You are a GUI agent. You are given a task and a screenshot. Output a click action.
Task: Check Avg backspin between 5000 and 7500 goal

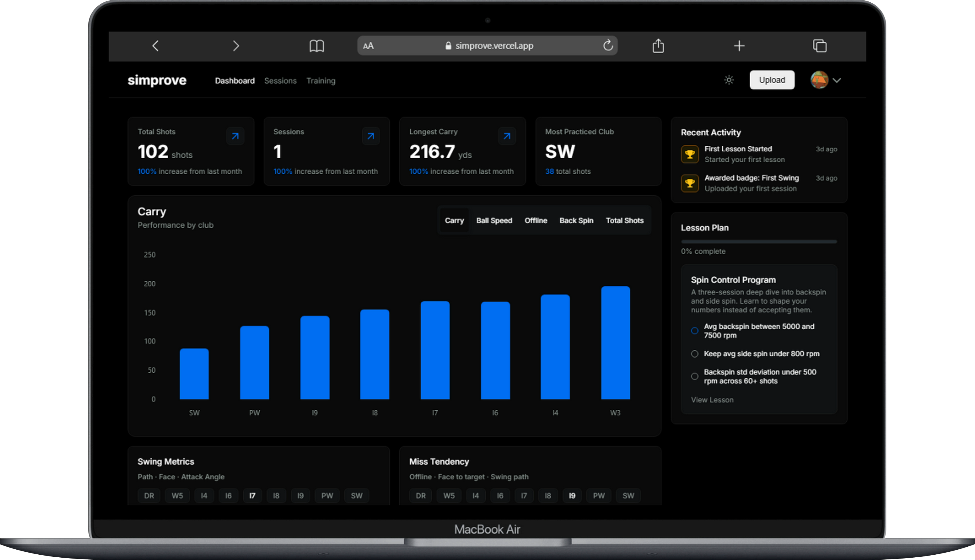(x=695, y=331)
